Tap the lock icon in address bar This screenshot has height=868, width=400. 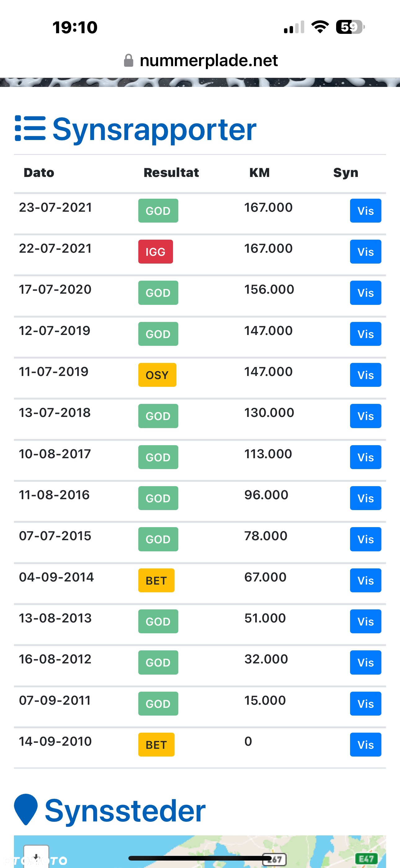coord(129,61)
